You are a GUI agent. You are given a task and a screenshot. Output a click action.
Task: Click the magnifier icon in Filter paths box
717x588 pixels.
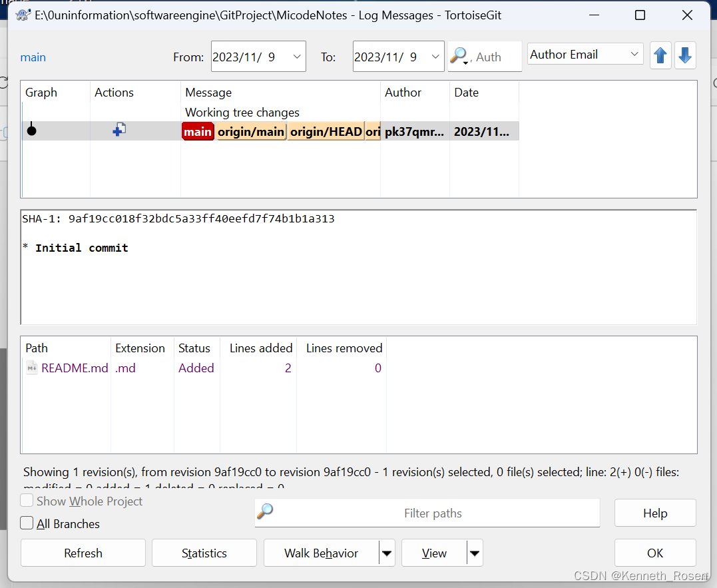coord(266,513)
